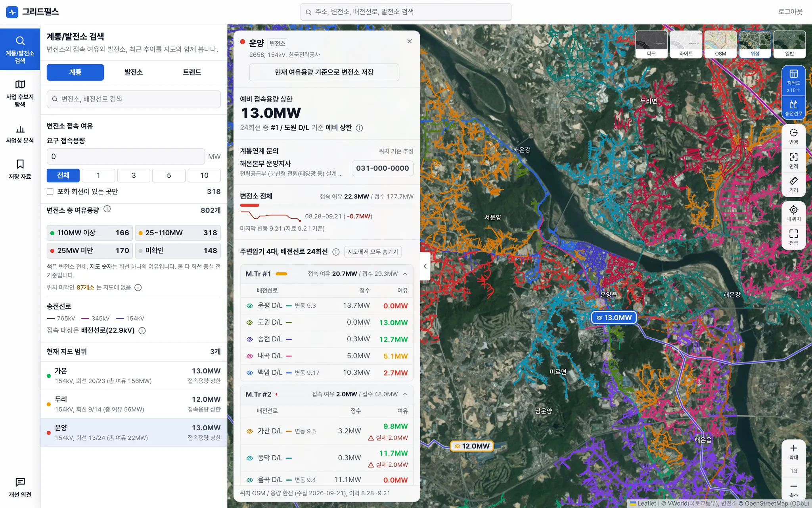Viewport: 812px width, 508px height.
Task: Filter by 25MW 미만 red category
Action: click(x=90, y=250)
